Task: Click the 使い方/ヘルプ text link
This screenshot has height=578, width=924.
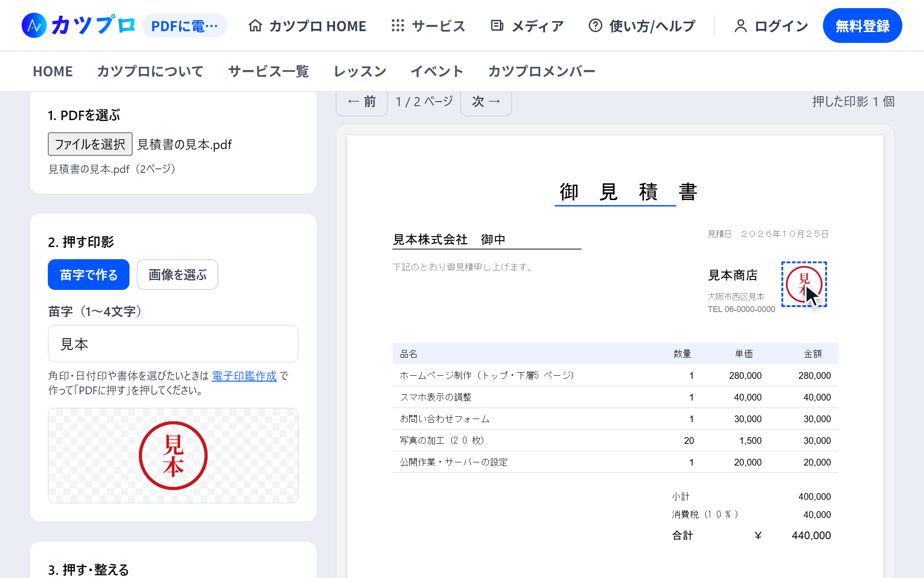Action: tap(652, 26)
